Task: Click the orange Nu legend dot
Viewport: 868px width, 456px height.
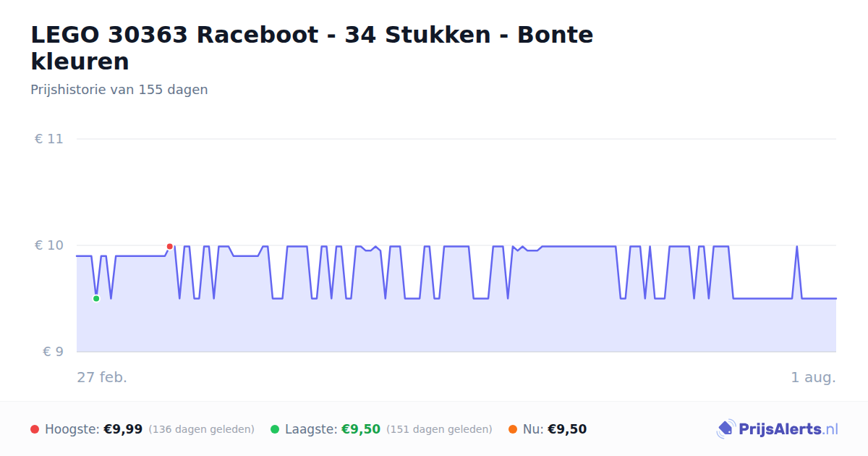Action: (513, 429)
